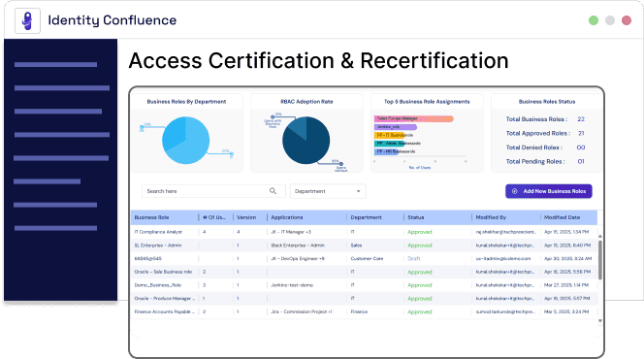Click the table scrollbar up arrow

click(x=600, y=236)
